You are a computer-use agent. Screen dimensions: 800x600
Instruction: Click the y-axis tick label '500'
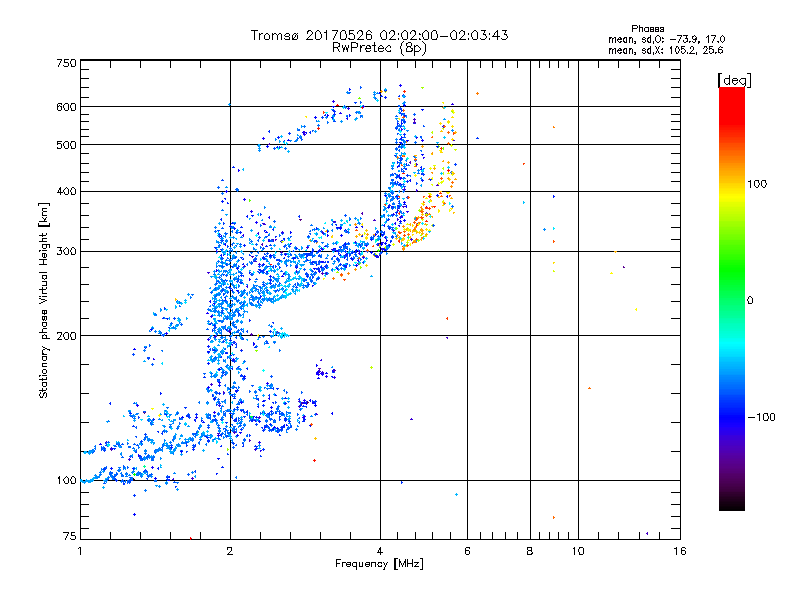(66, 145)
